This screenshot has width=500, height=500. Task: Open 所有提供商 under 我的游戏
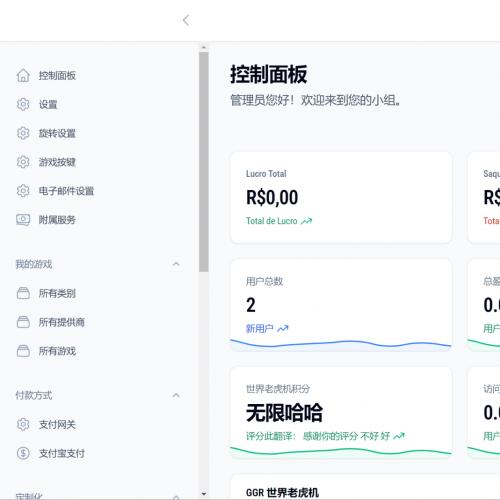(x=62, y=322)
